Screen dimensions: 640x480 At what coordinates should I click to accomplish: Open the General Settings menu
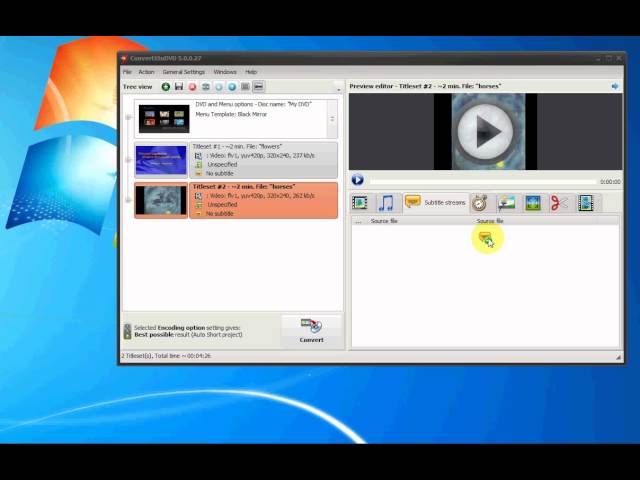tap(183, 72)
